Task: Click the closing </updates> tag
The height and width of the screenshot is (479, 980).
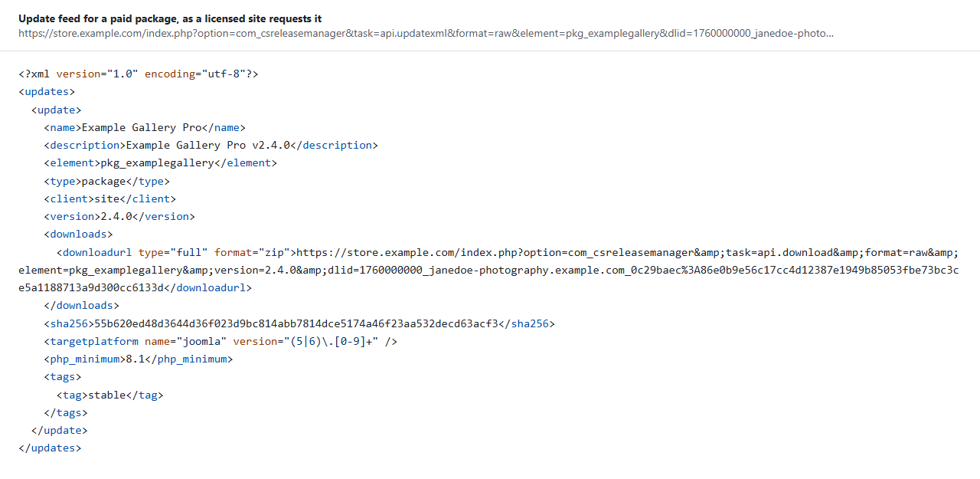Action: pyautogui.click(x=50, y=448)
